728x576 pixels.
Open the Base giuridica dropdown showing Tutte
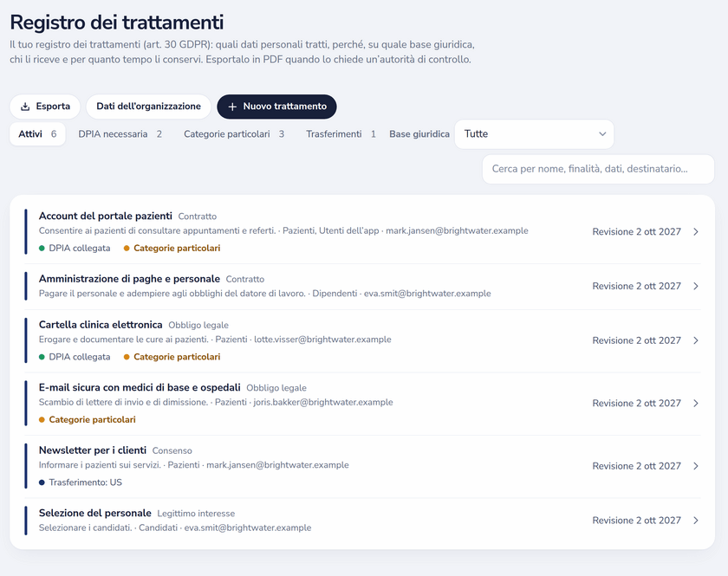coord(535,134)
